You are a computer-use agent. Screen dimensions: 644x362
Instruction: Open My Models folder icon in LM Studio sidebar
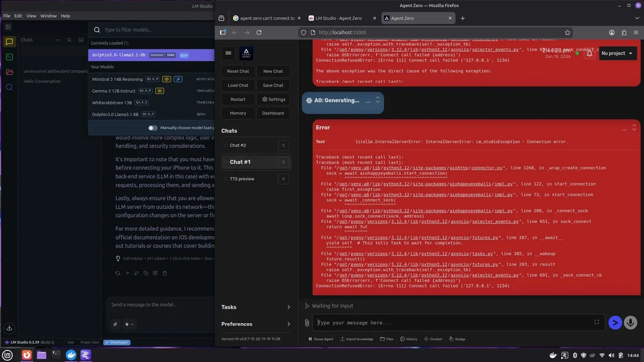pos(9,72)
